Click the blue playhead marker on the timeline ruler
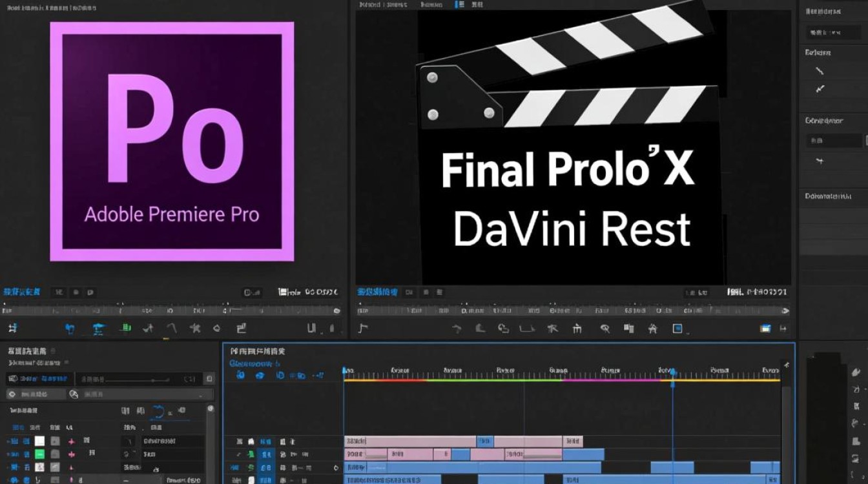The width and height of the screenshot is (868, 484). (672, 372)
